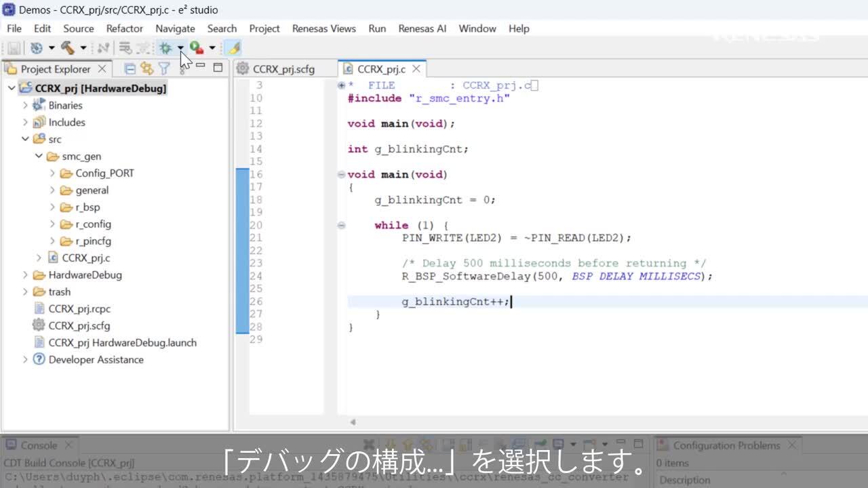Select CCRX_prj.c in the project tree

[x=85, y=258]
